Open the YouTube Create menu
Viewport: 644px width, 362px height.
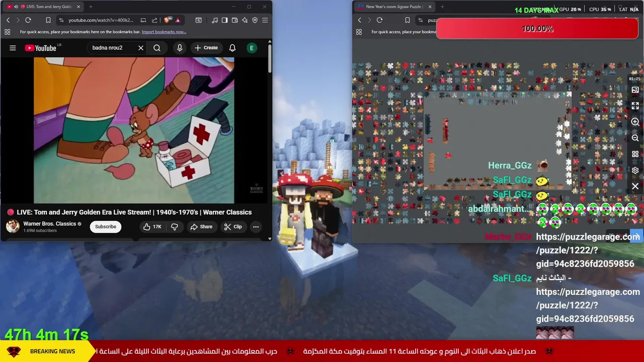[206, 48]
